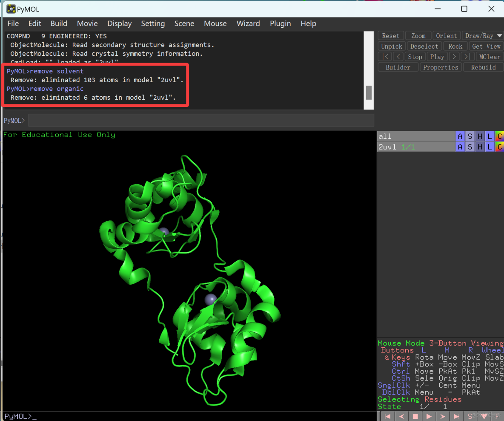504x421 pixels.
Task: Click the Hide (H) icon for 2uvl
Action: [x=480, y=146]
